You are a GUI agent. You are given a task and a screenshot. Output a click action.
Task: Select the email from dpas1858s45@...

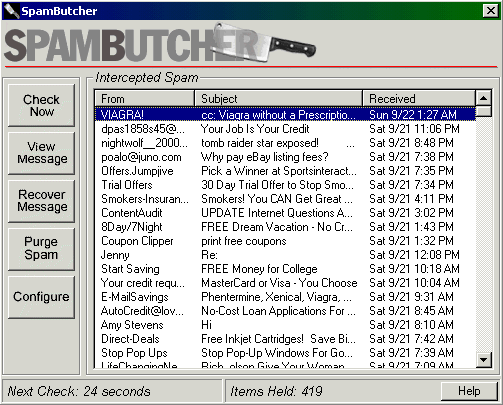(x=285, y=129)
